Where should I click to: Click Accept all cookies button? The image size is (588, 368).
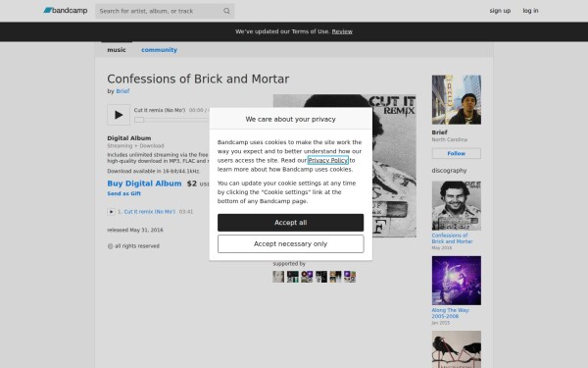(291, 223)
